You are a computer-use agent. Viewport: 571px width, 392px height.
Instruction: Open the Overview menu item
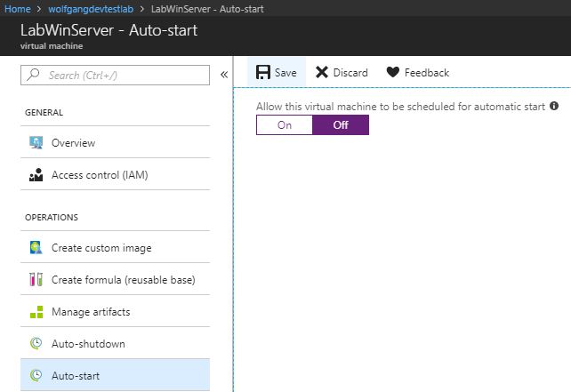pyautogui.click(x=115, y=142)
